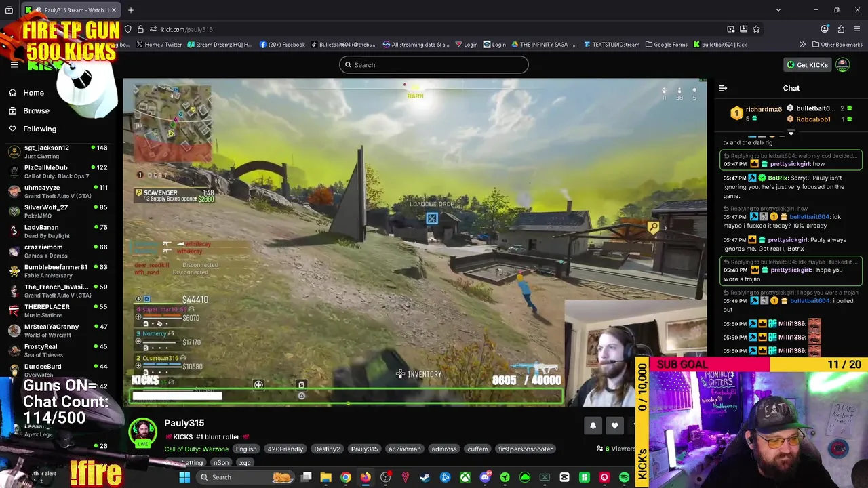Select the firstpersonshooter stream tag

[526, 449]
